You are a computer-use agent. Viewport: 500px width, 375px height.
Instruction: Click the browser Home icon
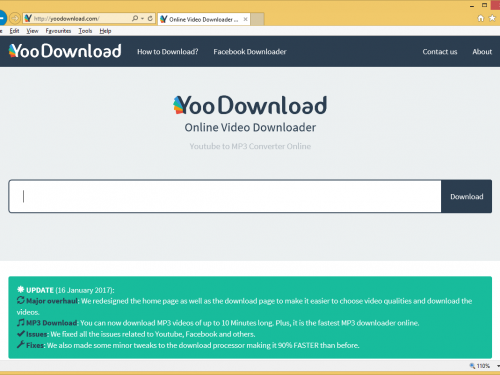coord(481,18)
